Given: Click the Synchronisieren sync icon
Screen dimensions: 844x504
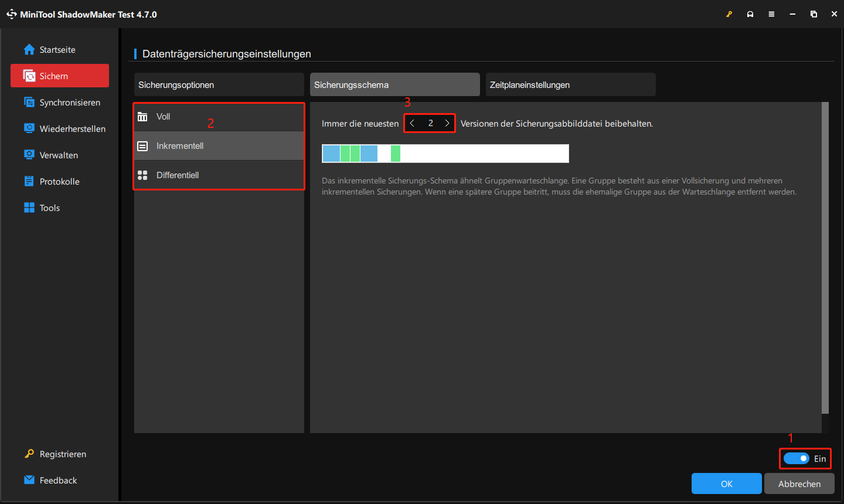Looking at the screenshot, I should point(29,102).
